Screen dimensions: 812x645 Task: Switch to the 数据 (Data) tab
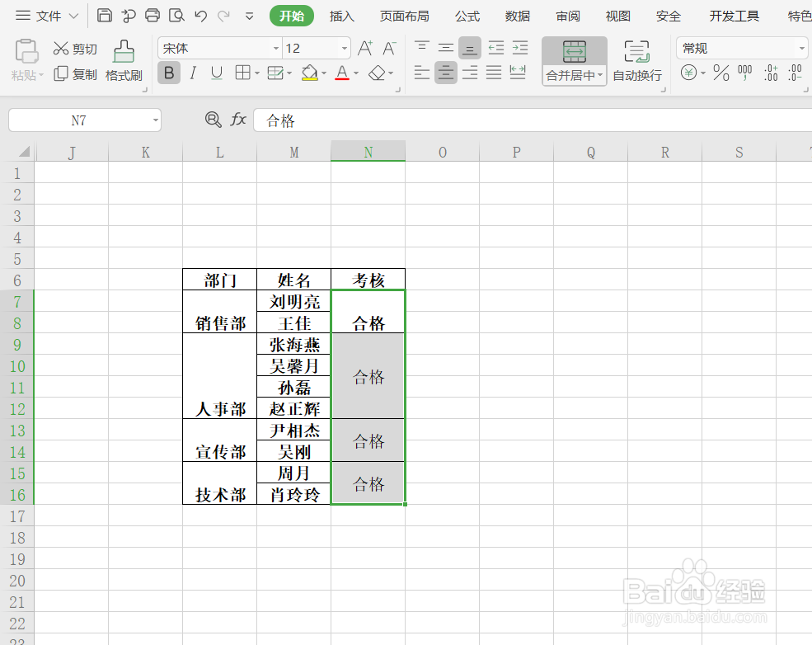[x=518, y=16]
